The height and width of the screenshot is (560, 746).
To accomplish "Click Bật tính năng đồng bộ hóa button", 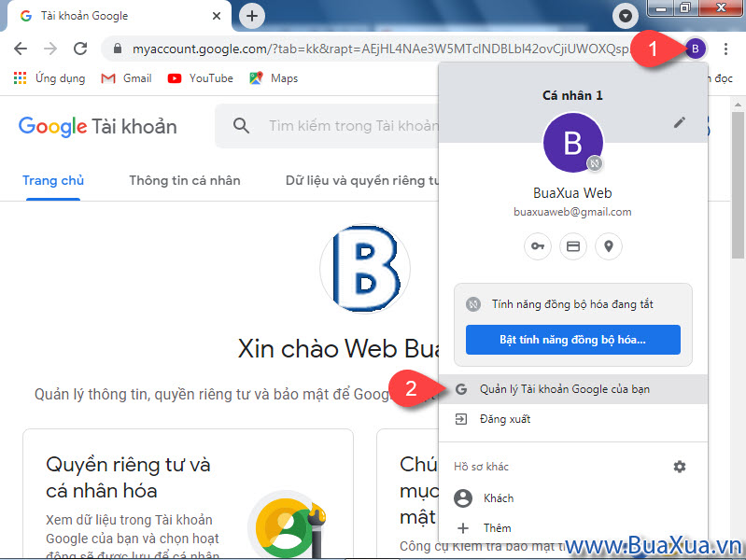I will click(573, 340).
